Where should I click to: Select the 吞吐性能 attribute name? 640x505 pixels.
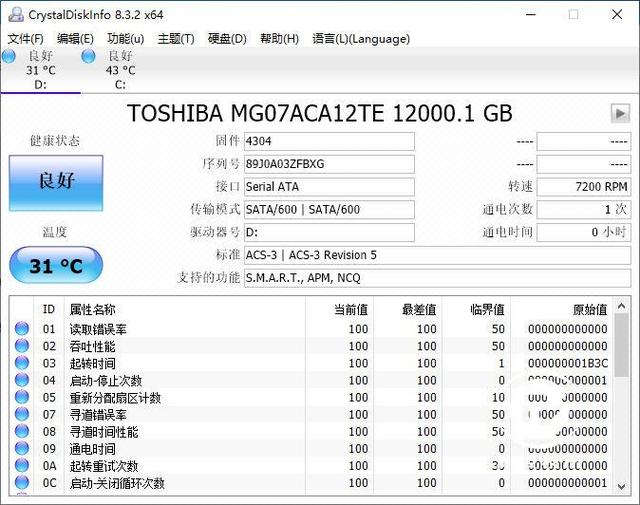92,346
